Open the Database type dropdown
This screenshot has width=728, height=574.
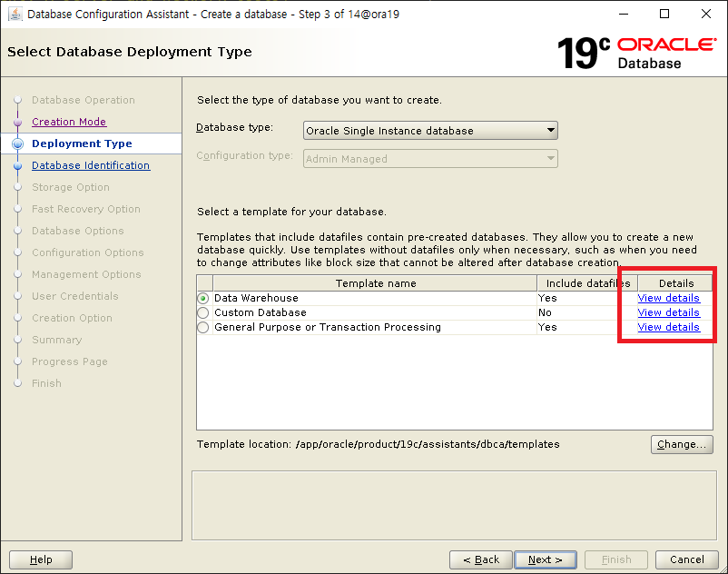point(430,131)
